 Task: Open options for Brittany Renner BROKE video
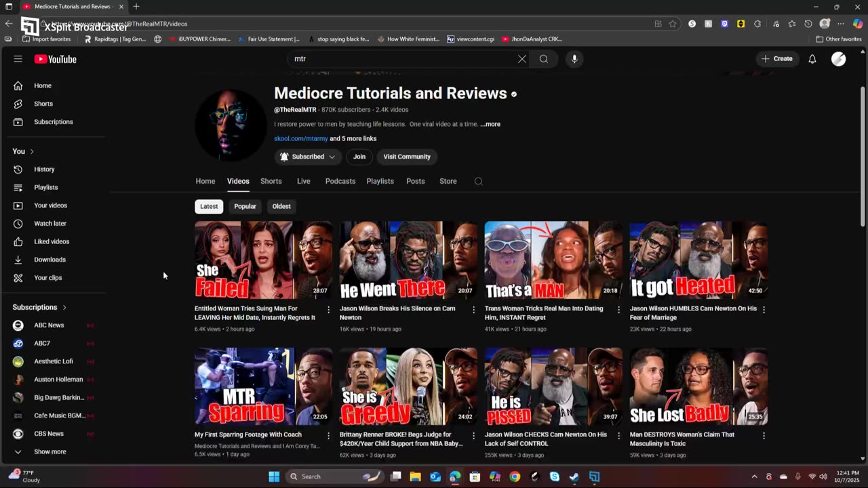pos(474,436)
